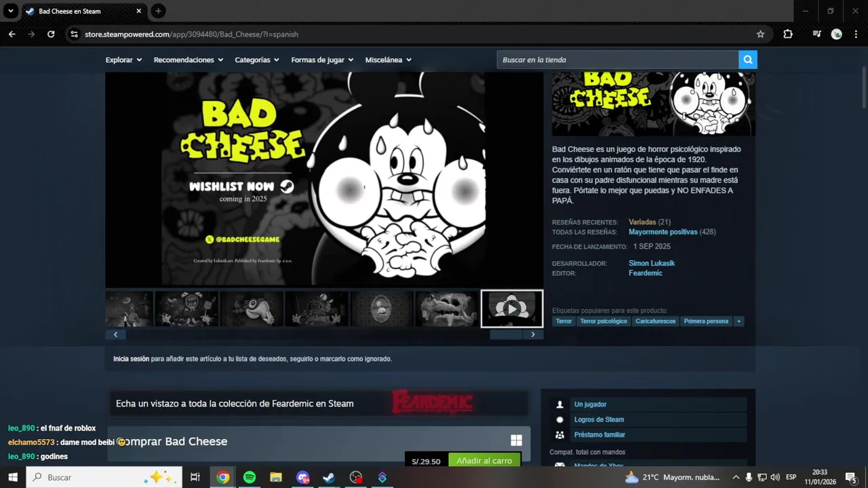Open developer Simon Lukasik link
The width and height of the screenshot is (868, 488).
coord(652,263)
